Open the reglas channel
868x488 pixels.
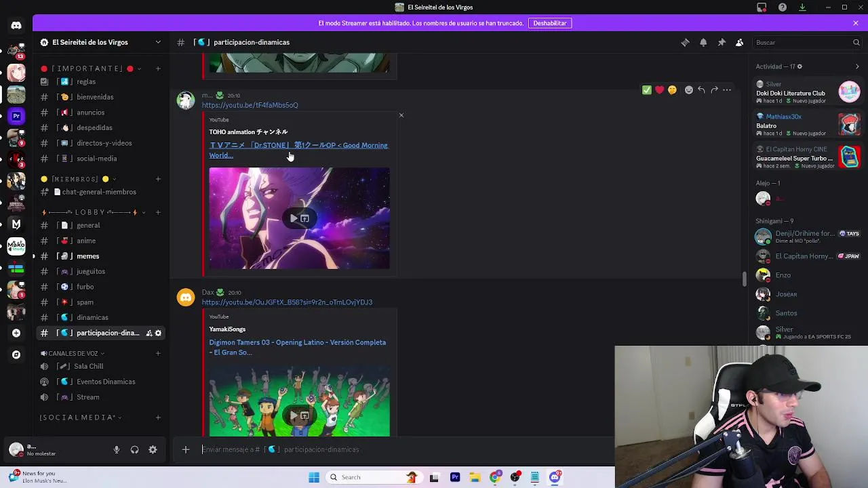(100, 81)
